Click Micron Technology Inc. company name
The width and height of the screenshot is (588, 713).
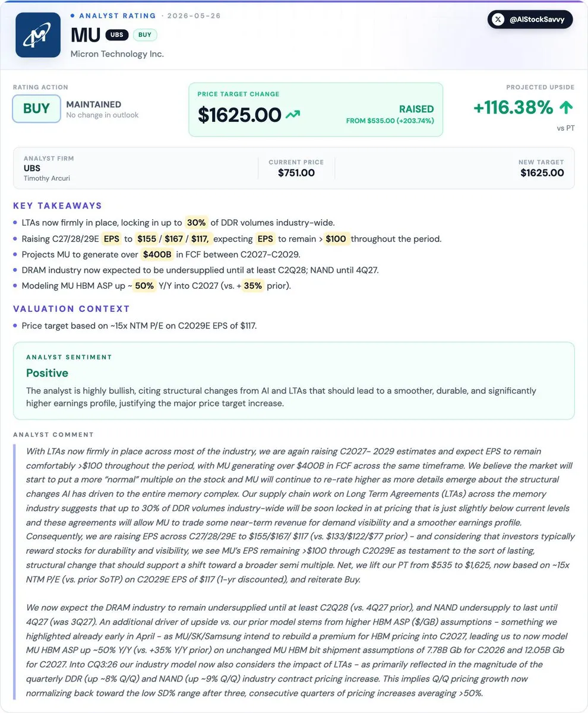[x=117, y=54]
